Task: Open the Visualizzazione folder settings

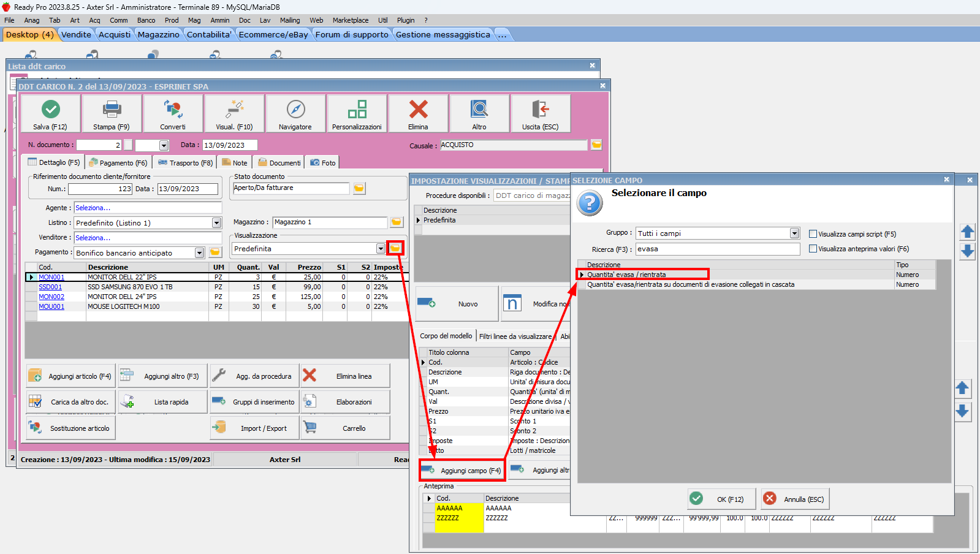Action: tap(395, 248)
